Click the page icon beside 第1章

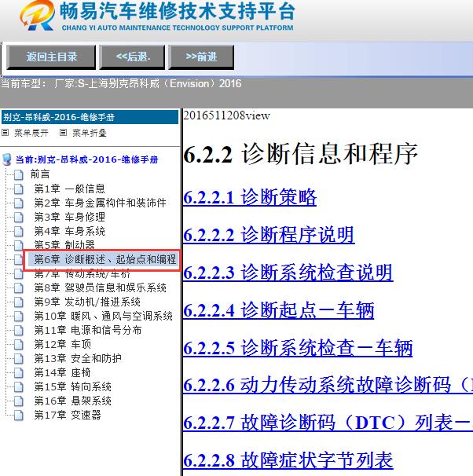pyautogui.click(x=19, y=189)
